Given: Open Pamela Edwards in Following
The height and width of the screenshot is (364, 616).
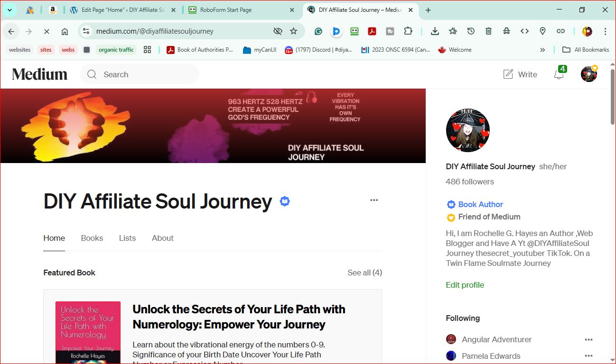Looking at the screenshot, I should [x=491, y=356].
